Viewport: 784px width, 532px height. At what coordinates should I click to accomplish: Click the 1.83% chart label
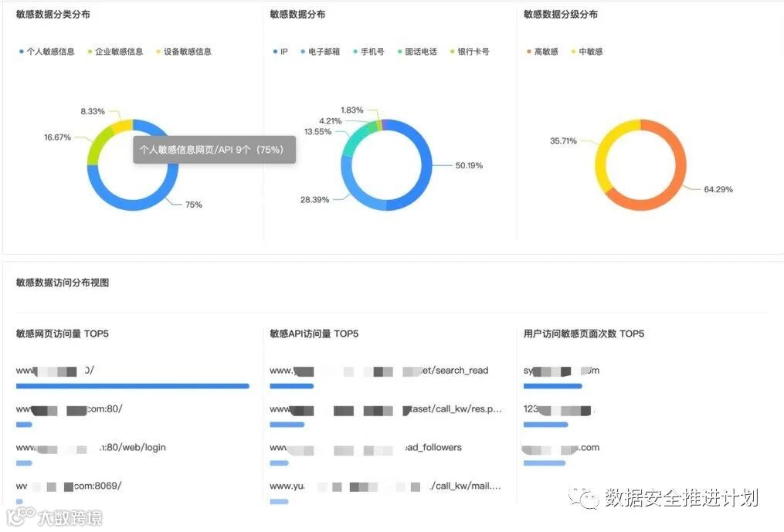click(x=352, y=110)
